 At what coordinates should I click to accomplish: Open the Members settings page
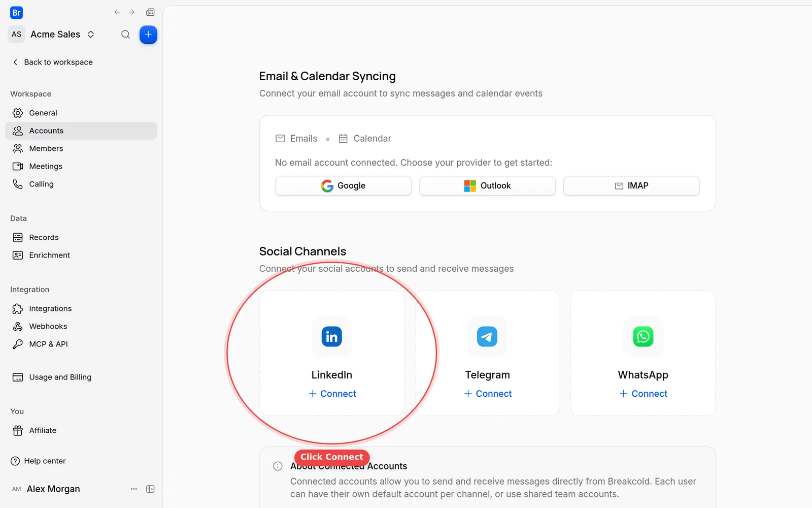pyautogui.click(x=81, y=148)
